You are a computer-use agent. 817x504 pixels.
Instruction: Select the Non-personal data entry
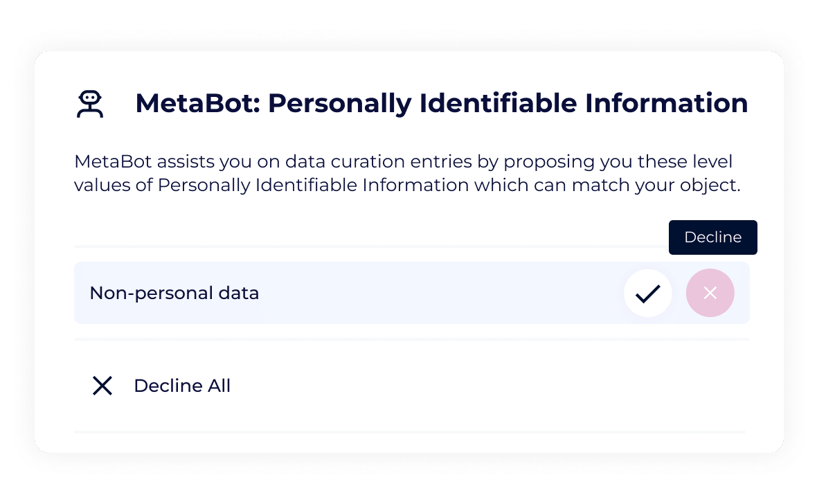pos(174,293)
